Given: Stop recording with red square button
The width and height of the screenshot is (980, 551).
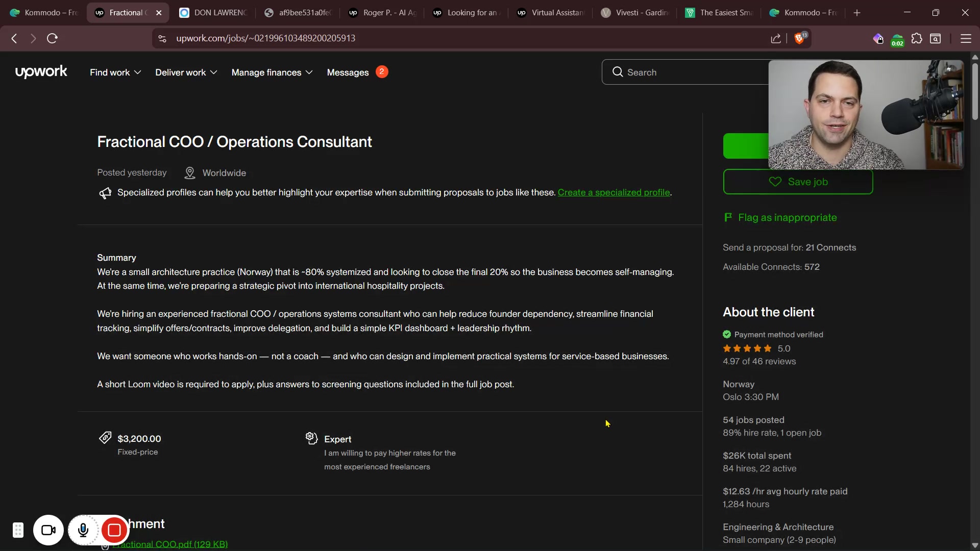Looking at the screenshot, I should click(x=114, y=531).
